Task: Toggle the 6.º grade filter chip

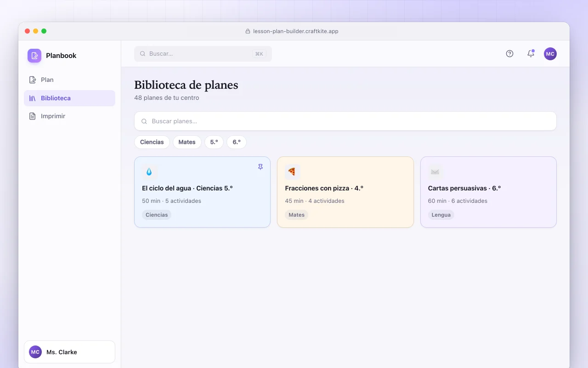Action: [x=237, y=142]
